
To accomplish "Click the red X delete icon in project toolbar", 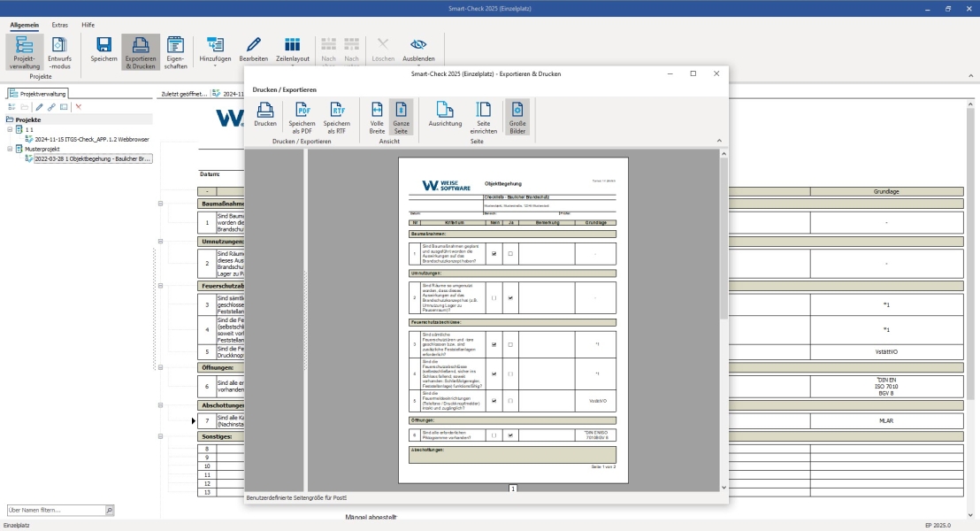I will coord(78,107).
